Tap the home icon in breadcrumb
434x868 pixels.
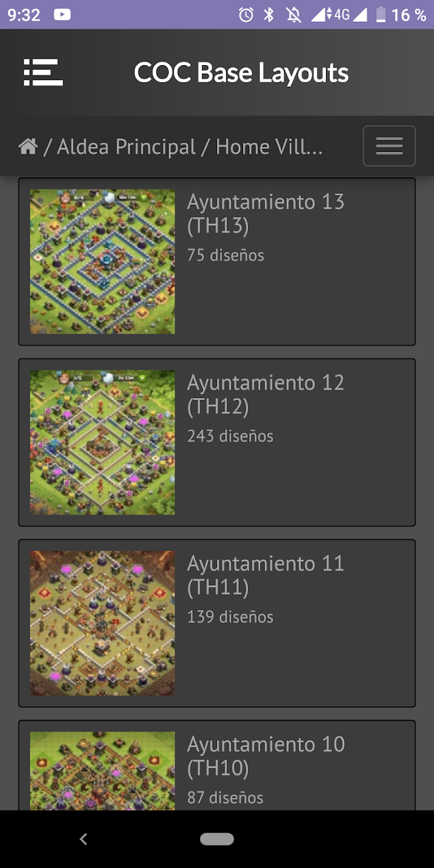coord(28,147)
